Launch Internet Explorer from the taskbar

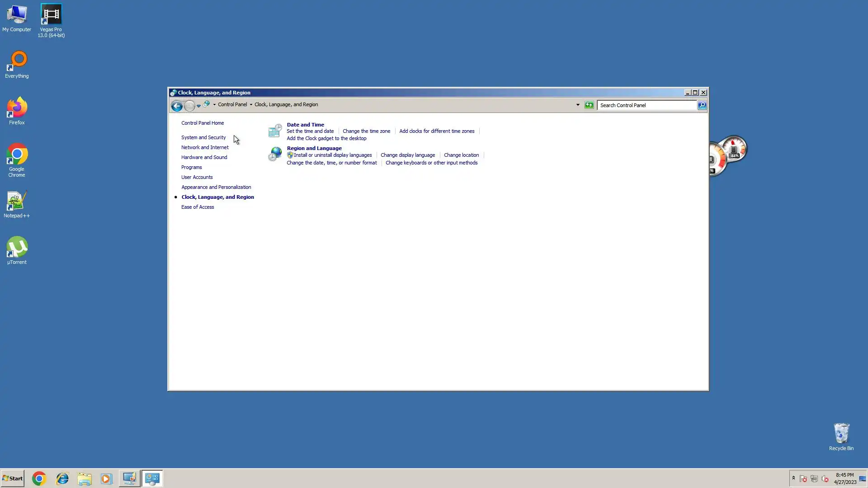pos(62,479)
